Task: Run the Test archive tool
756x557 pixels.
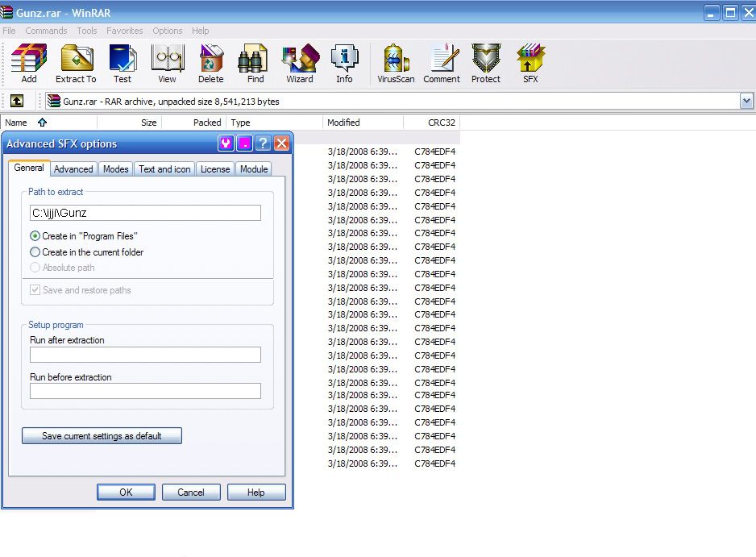Action: pyautogui.click(x=123, y=64)
